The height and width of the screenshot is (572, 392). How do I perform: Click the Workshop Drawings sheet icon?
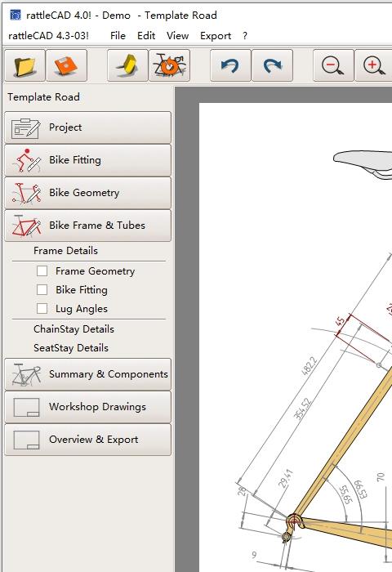coord(26,407)
